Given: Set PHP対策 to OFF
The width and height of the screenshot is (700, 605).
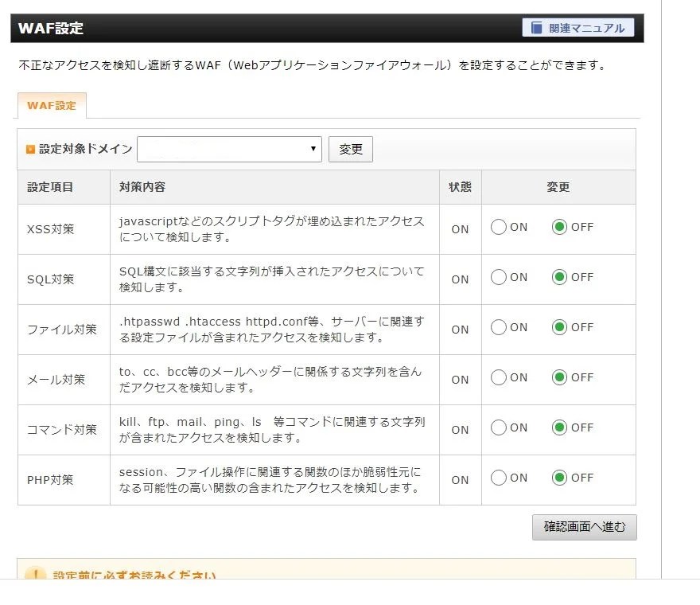Looking at the screenshot, I should coord(559,478).
